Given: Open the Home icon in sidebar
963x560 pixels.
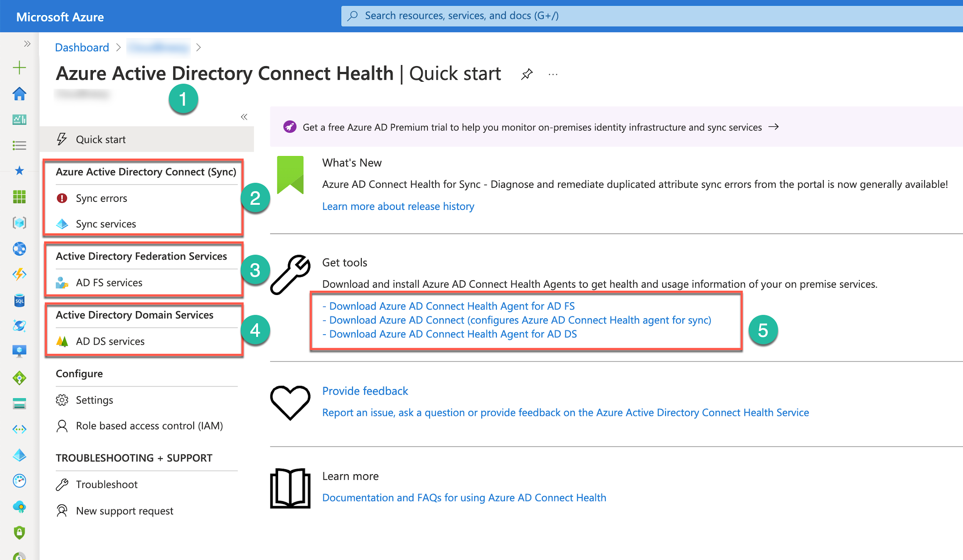Looking at the screenshot, I should click(x=19, y=94).
